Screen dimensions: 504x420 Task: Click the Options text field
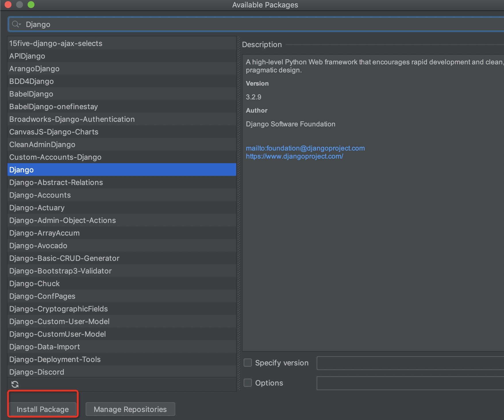click(410, 383)
